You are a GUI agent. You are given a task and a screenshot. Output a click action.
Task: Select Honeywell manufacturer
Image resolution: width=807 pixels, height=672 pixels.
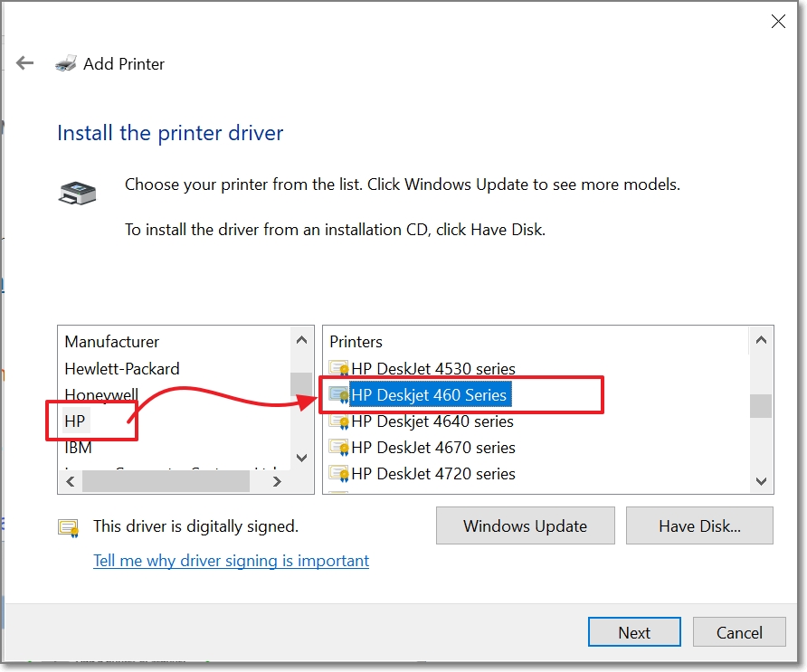click(101, 394)
